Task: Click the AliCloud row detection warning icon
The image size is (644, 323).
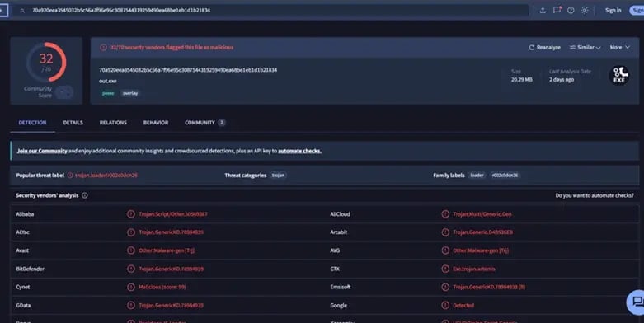Action: 445,214
